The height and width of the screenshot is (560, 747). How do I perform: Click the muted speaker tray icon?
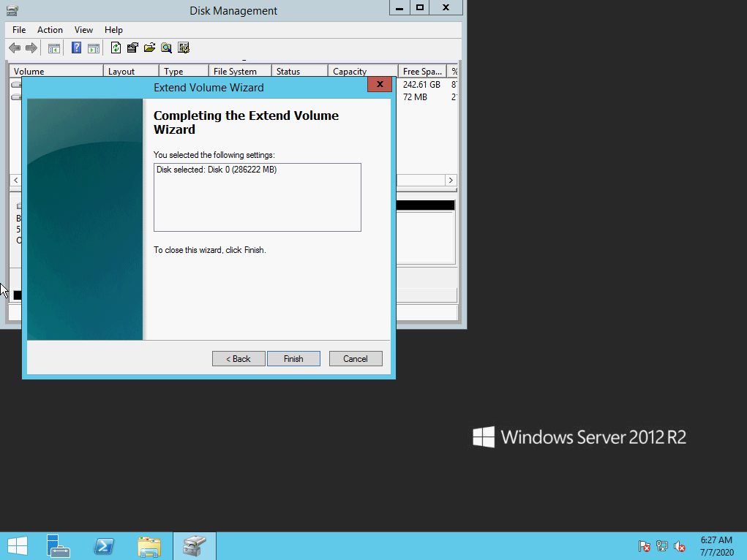point(680,546)
